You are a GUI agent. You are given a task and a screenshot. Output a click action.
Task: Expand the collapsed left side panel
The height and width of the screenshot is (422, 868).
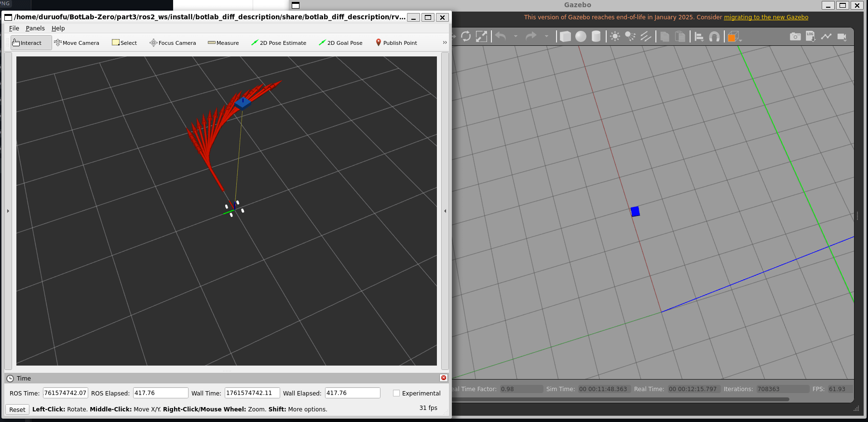(8, 211)
